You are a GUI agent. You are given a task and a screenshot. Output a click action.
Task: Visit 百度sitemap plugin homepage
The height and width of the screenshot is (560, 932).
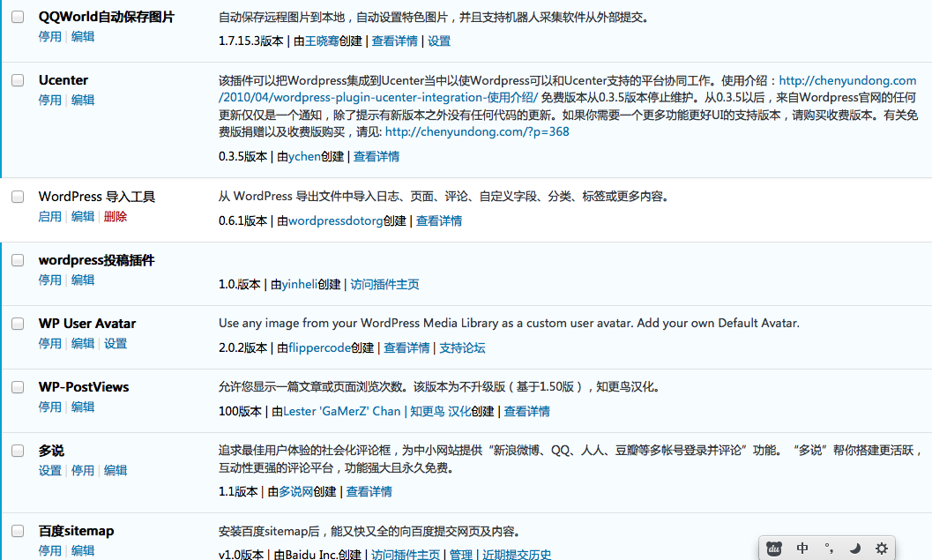point(406,555)
